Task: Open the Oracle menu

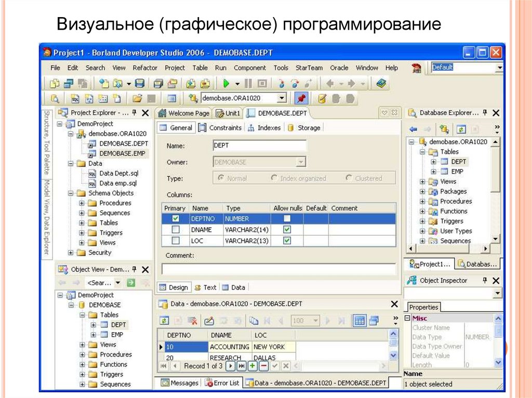Action: click(339, 68)
